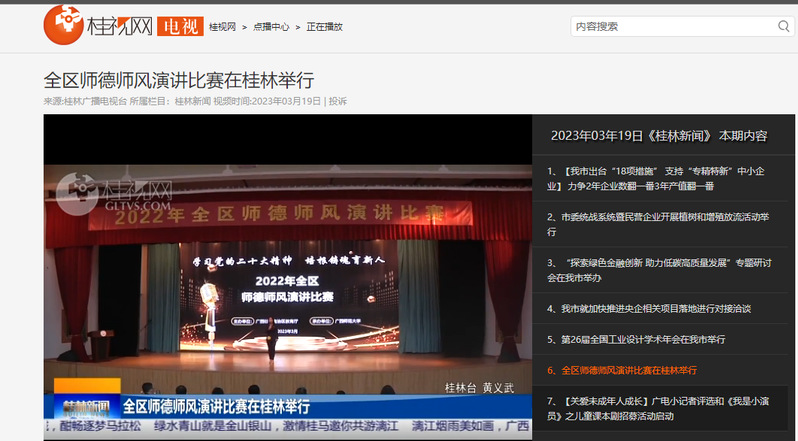The image size is (798, 441).
Task: Click the 正在播放 breadcrumb item
Action: (324, 27)
